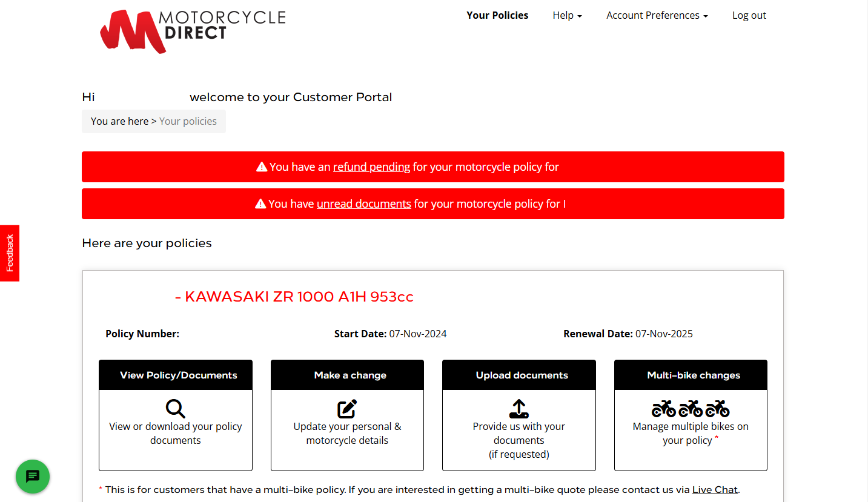Viewport: 868px width, 502px height.
Task: Click Log out in the navigation
Action: pyautogui.click(x=749, y=16)
